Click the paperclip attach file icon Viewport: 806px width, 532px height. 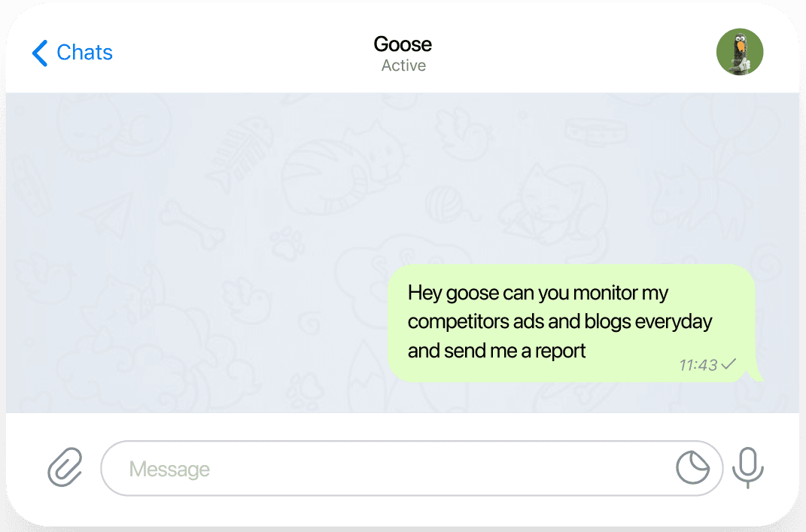(x=65, y=467)
